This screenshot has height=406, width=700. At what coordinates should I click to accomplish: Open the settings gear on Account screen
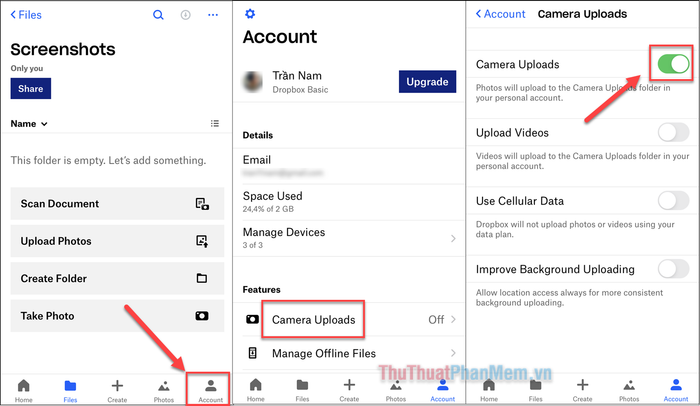point(250,14)
